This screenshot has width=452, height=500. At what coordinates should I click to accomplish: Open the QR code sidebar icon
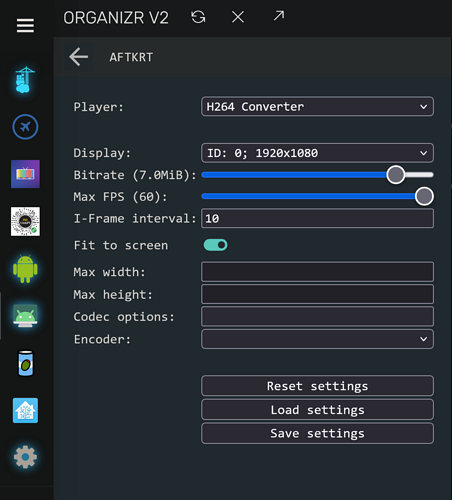point(25,221)
